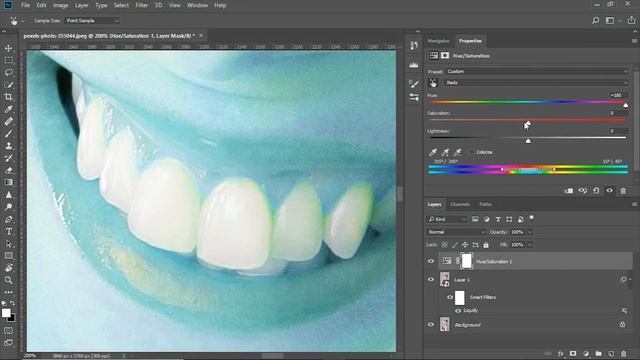Hide the Background layer
This screenshot has width=640, height=360.
[431, 325]
